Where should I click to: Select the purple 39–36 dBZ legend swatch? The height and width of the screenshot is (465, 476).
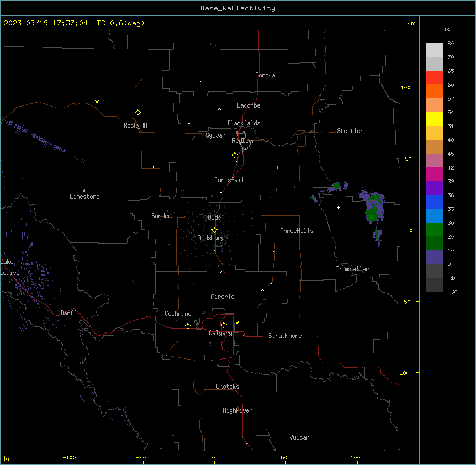pyautogui.click(x=434, y=188)
